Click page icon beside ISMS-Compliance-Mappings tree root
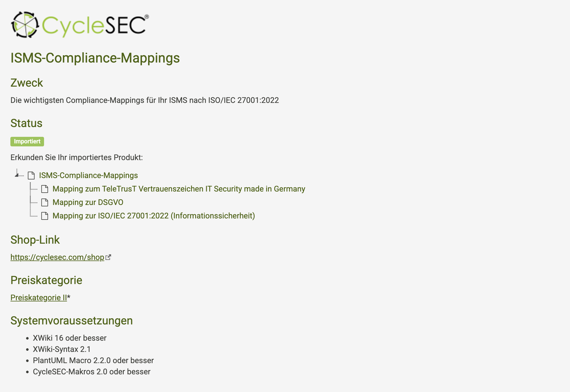The image size is (570, 392). 31,176
